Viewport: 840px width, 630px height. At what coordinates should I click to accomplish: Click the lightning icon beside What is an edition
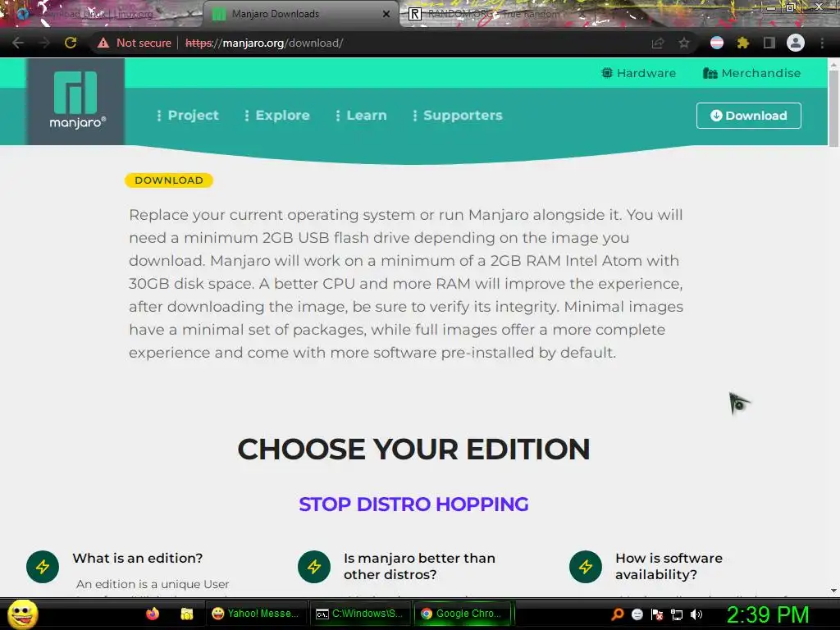coord(43,567)
